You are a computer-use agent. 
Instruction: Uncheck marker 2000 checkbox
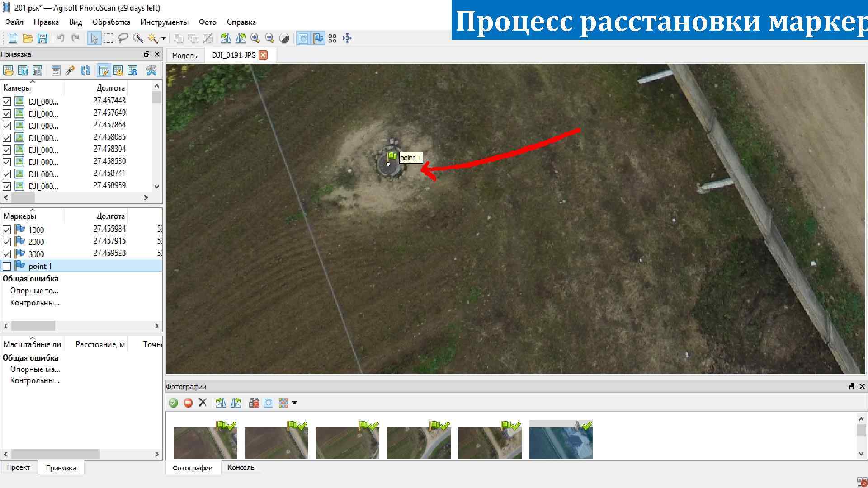[7, 242]
